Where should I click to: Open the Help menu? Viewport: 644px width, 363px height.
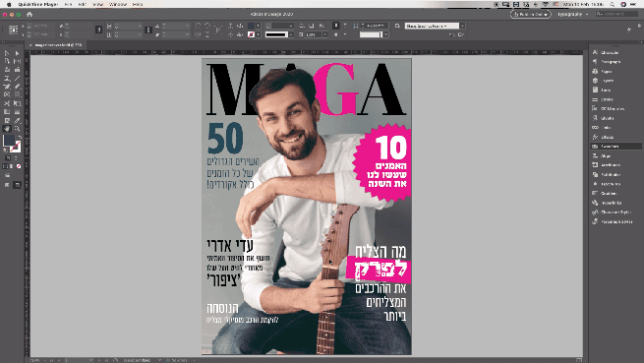[138, 4]
